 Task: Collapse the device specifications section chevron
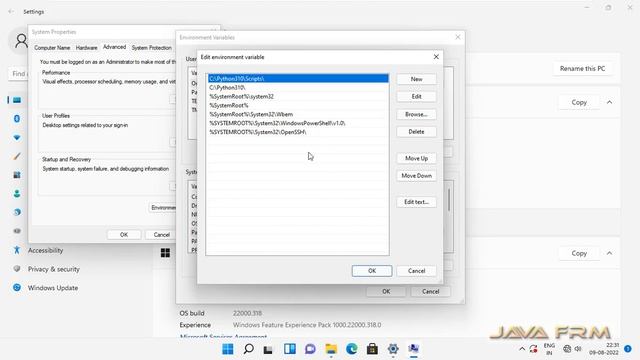609,102
